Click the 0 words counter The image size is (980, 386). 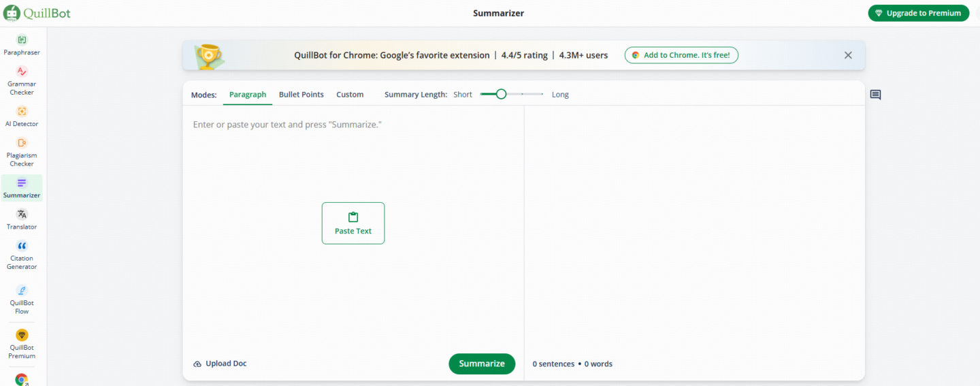[x=598, y=364]
